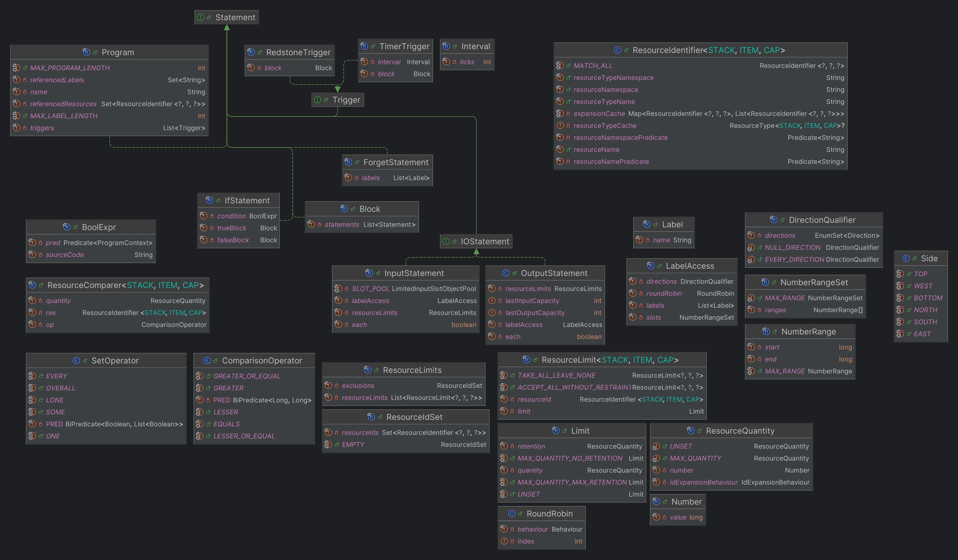The image size is (958, 560).
Task: Click the interface icon next to IOStatement
Action: (x=446, y=241)
